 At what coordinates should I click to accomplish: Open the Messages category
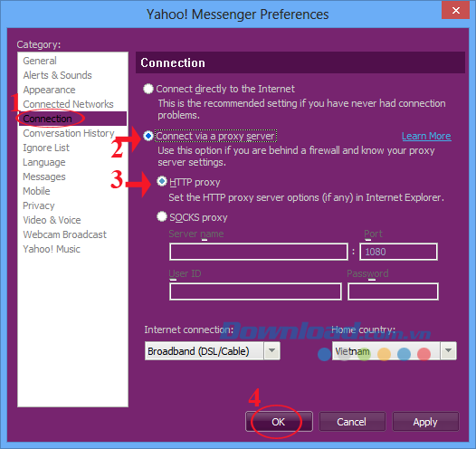[44, 177]
